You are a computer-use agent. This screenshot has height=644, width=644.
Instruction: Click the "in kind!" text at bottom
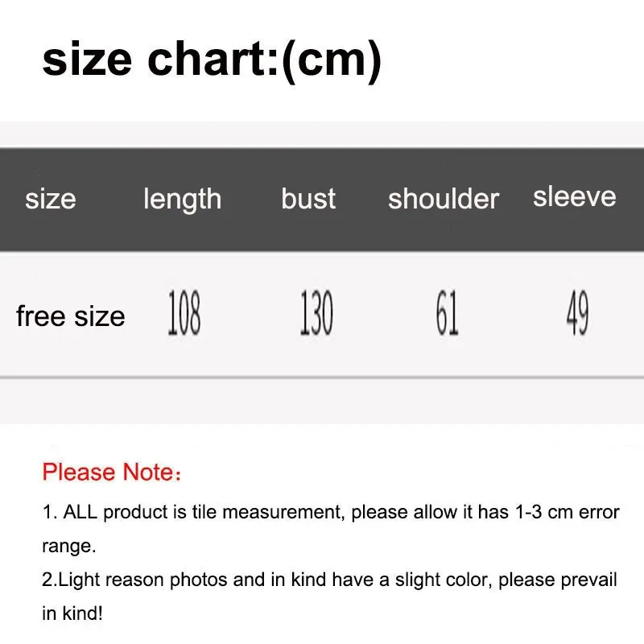point(72,613)
